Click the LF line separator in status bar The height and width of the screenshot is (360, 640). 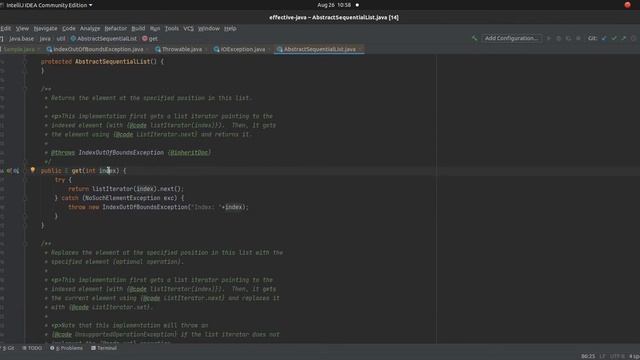(602, 356)
